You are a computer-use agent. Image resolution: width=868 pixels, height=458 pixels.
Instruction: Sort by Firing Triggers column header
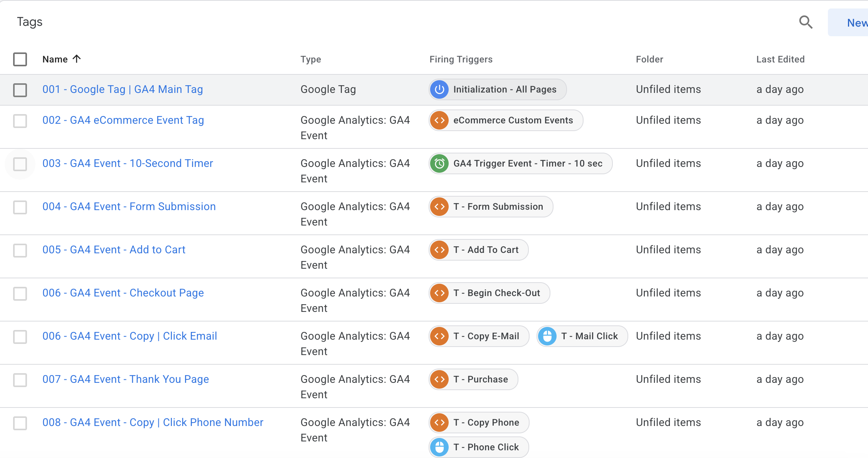pyautogui.click(x=461, y=59)
